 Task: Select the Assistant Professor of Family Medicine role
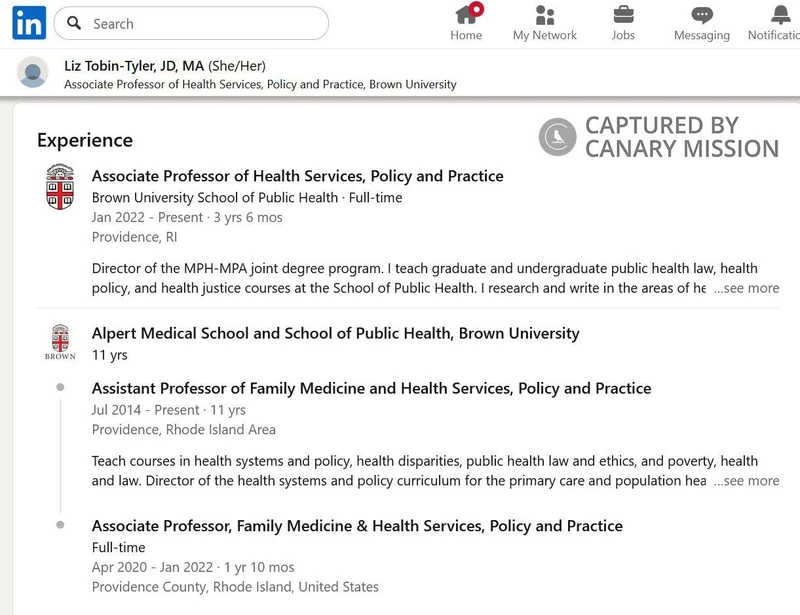pyautogui.click(x=371, y=388)
